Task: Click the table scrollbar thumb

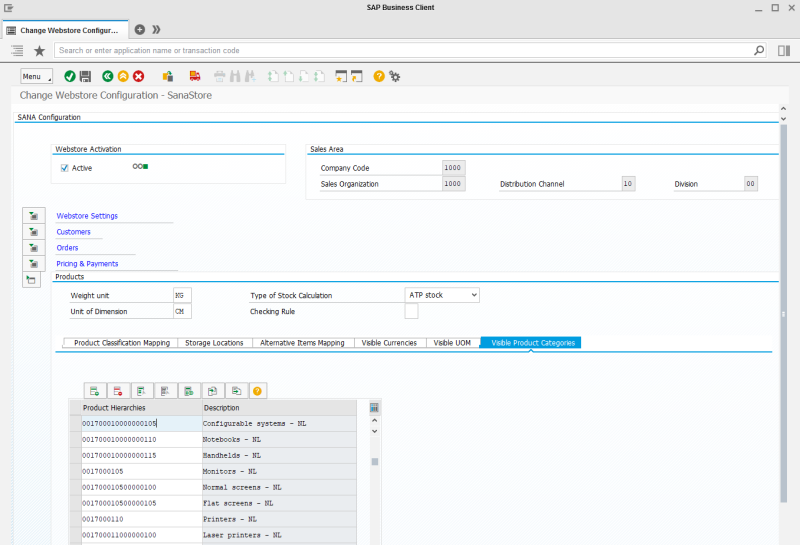Action: pos(375,461)
